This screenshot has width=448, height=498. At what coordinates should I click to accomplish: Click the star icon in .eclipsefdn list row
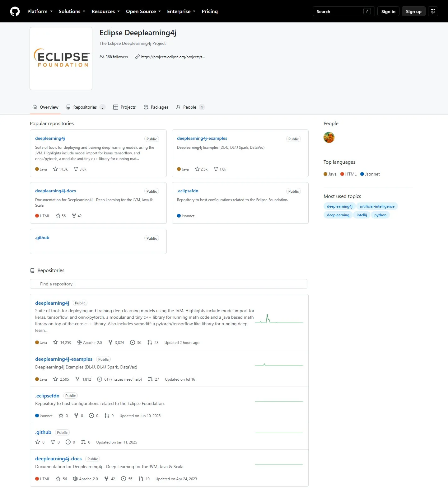(61, 416)
